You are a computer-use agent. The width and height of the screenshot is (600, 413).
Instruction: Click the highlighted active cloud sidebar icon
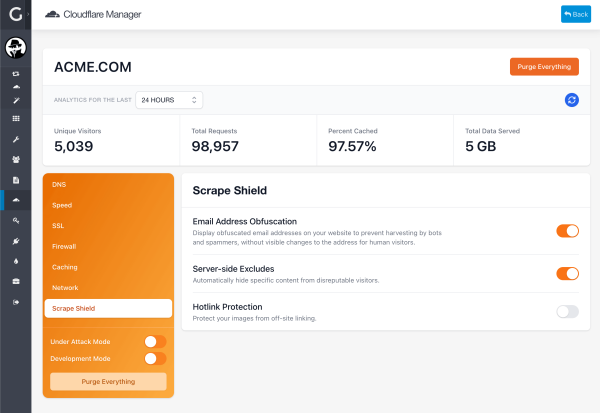[x=16, y=200]
